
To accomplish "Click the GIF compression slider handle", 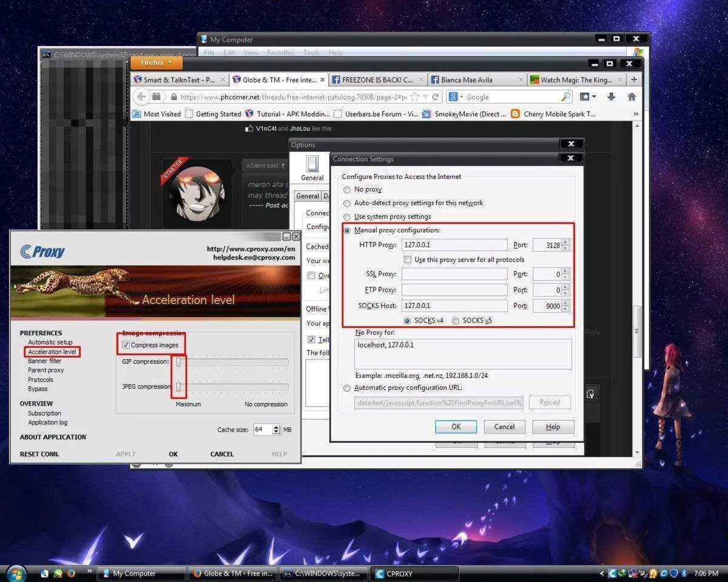I will (179, 362).
